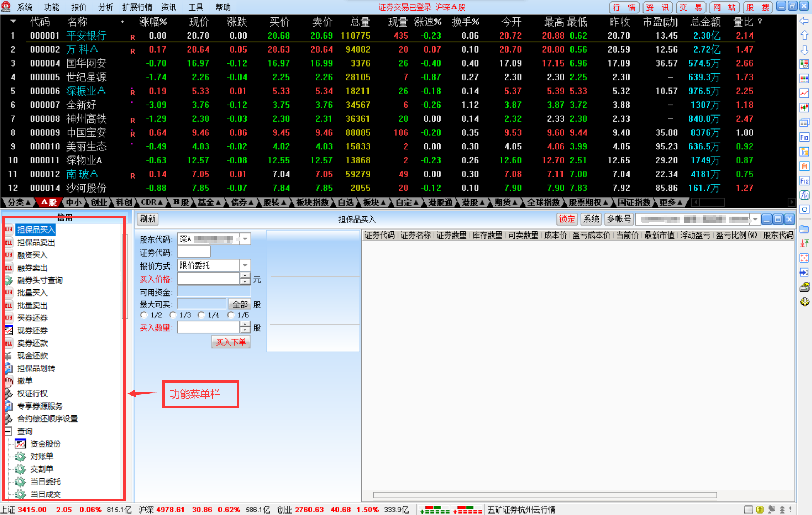Select the 1/2 position radio button
The height and width of the screenshot is (515, 812).
tap(144, 315)
